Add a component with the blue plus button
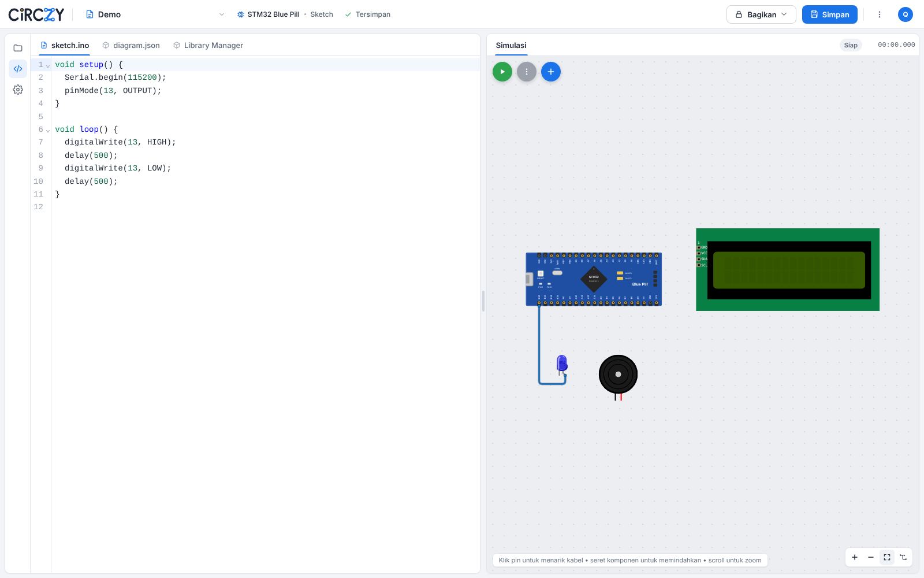The width and height of the screenshot is (924, 578). click(x=551, y=72)
